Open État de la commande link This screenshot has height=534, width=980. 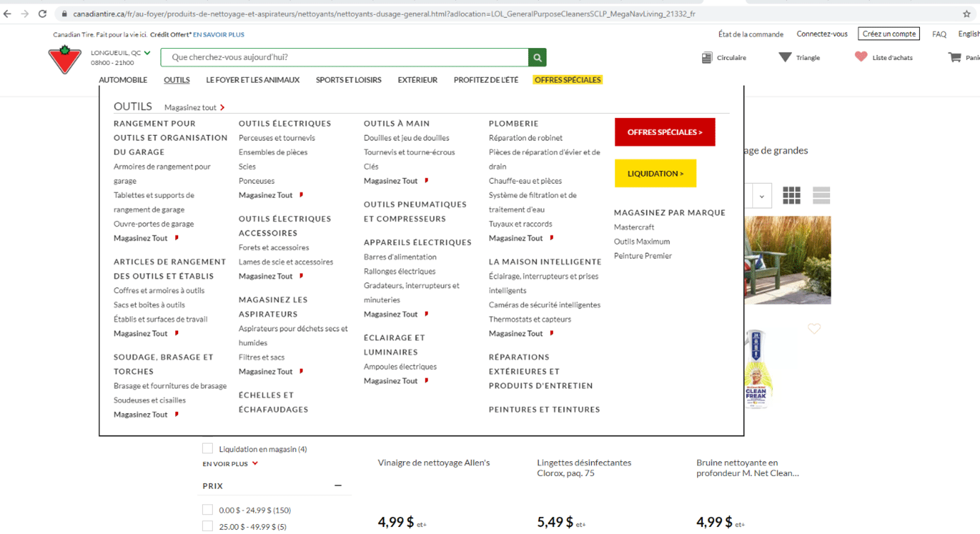tap(751, 34)
